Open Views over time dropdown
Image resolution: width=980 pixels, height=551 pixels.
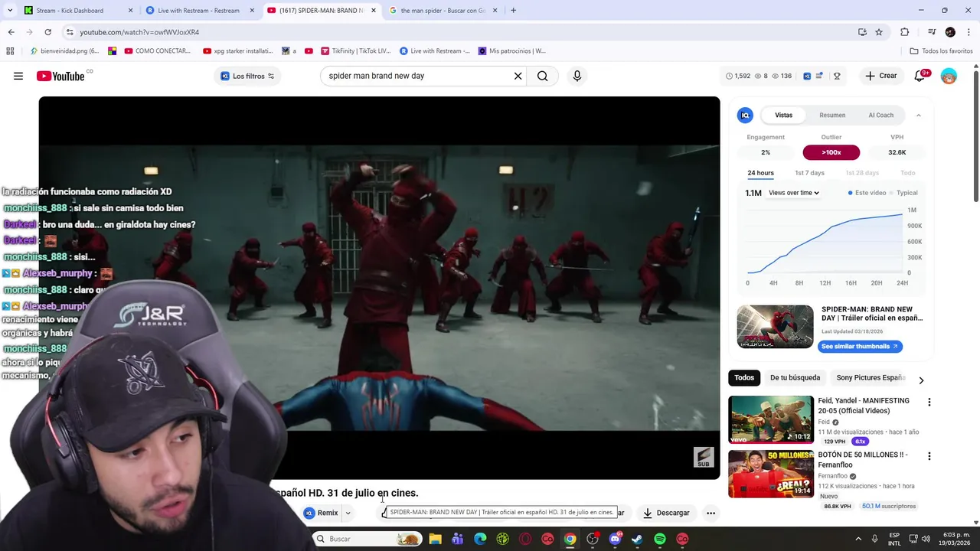pos(794,193)
